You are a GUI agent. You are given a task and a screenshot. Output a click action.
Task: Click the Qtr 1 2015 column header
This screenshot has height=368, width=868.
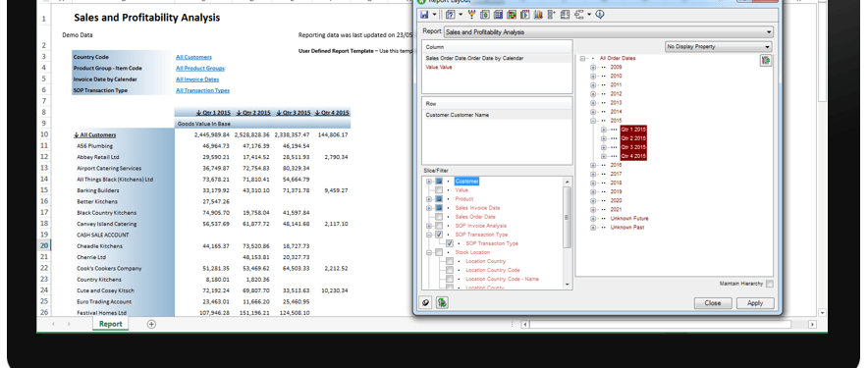pos(213,112)
